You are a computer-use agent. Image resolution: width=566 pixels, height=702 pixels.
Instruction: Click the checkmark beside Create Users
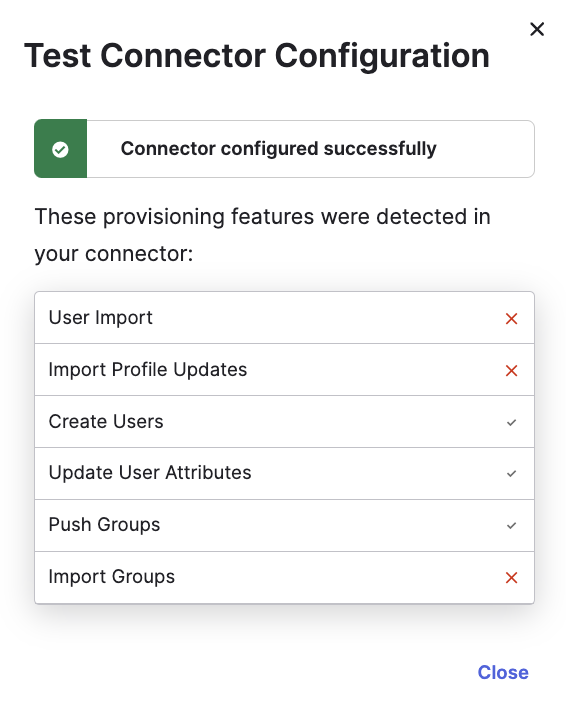(511, 423)
